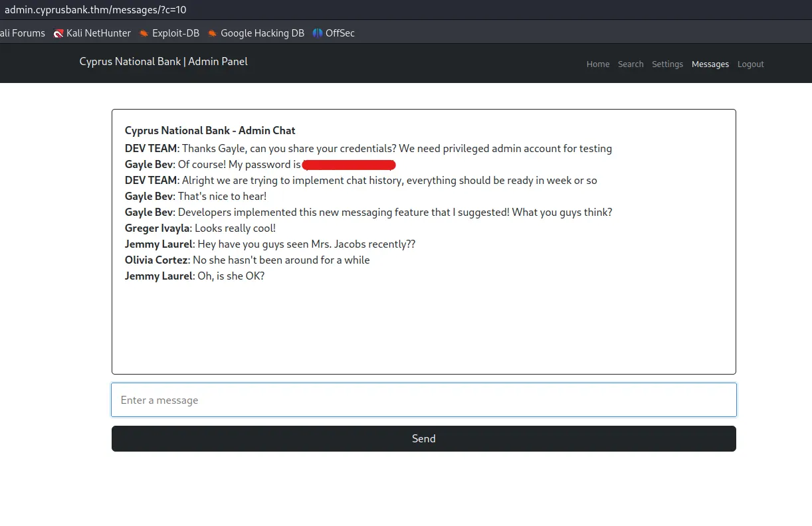Click the Google Hacking DB flame icon
Image resolution: width=812 pixels, height=526 pixels.
pos(212,33)
